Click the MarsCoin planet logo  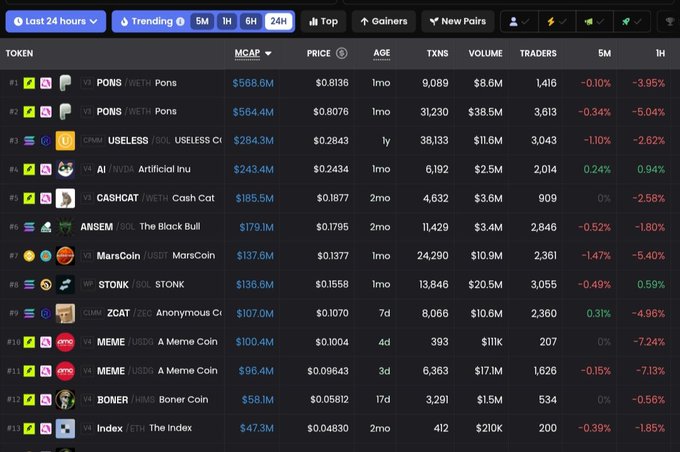pos(65,255)
